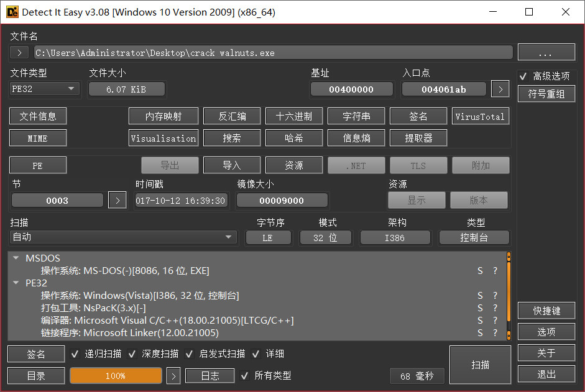Click the 目录 button
Viewport: 585px width, 392px height.
[x=36, y=376]
